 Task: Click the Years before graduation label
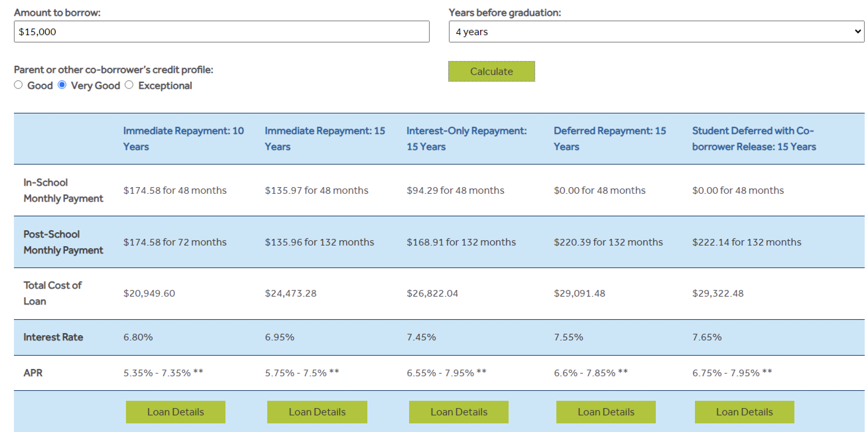tap(505, 13)
